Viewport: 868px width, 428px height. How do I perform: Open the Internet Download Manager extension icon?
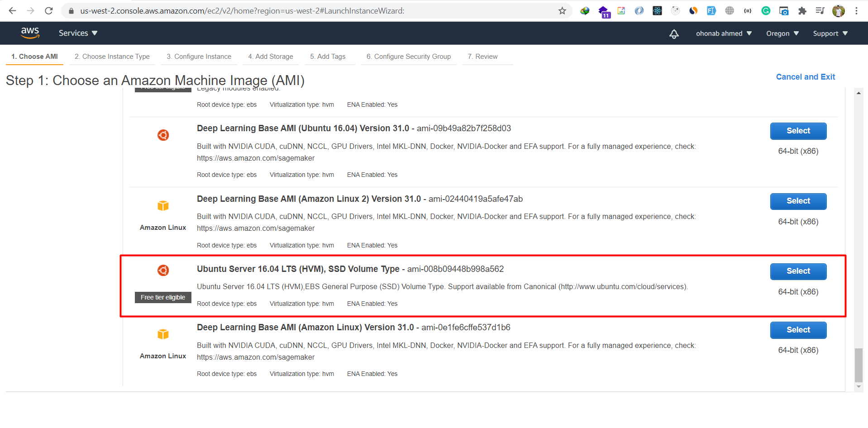pos(585,11)
